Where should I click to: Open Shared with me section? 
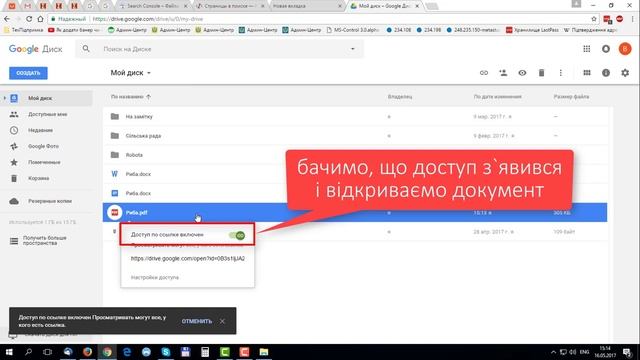coord(47,114)
